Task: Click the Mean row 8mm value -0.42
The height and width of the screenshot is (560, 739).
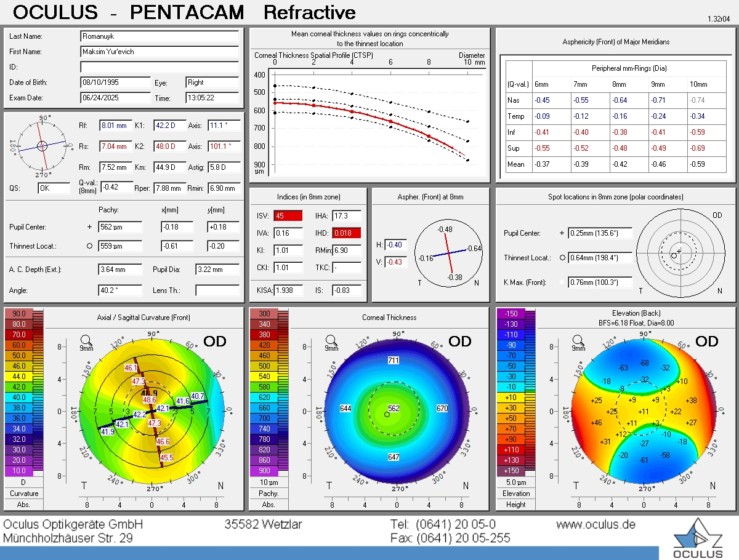Action: pyautogui.click(x=620, y=164)
